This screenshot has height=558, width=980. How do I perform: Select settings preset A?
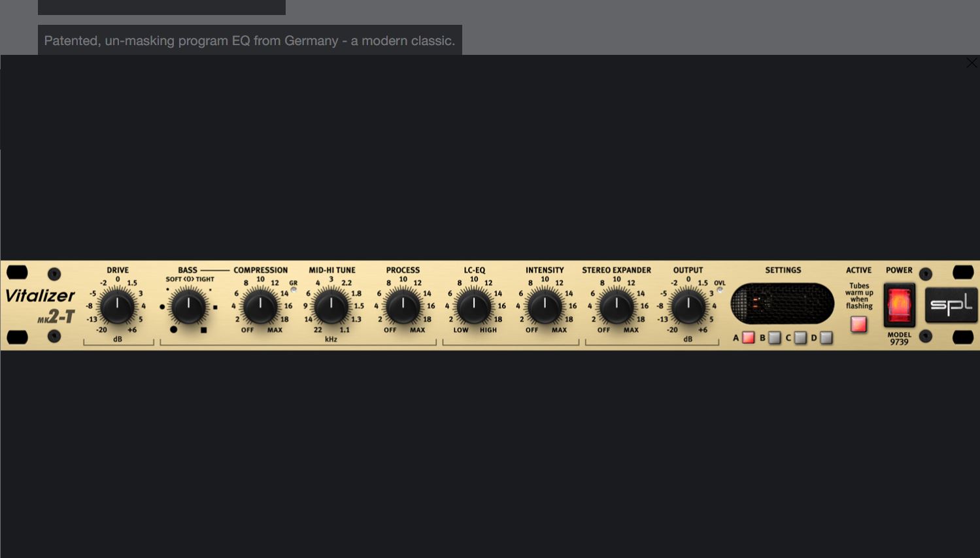coord(749,338)
